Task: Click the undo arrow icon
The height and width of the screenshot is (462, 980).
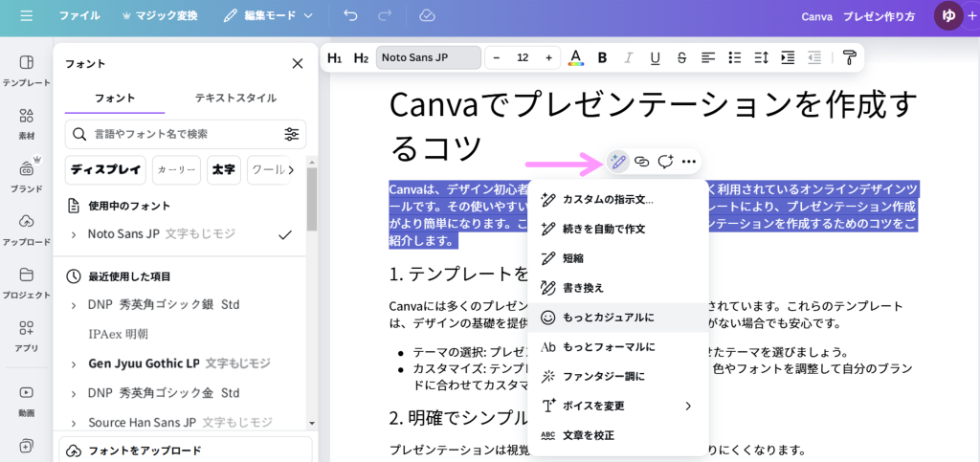Action: point(350,16)
